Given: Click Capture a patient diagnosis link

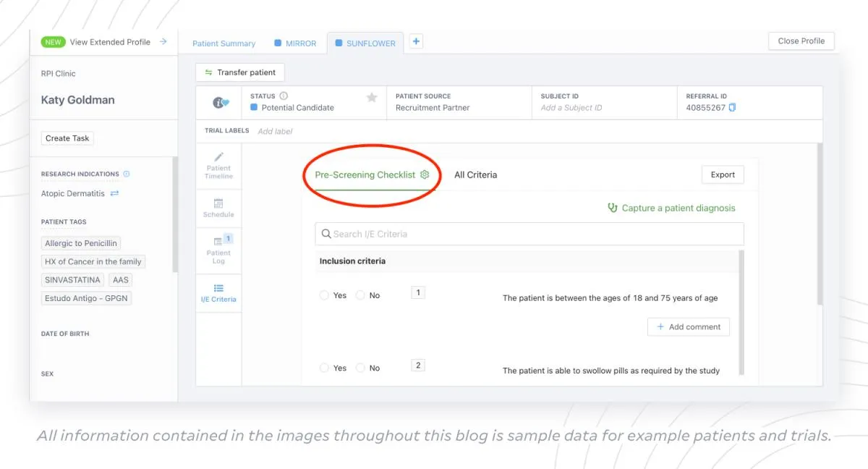Looking at the screenshot, I should point(671,208).
